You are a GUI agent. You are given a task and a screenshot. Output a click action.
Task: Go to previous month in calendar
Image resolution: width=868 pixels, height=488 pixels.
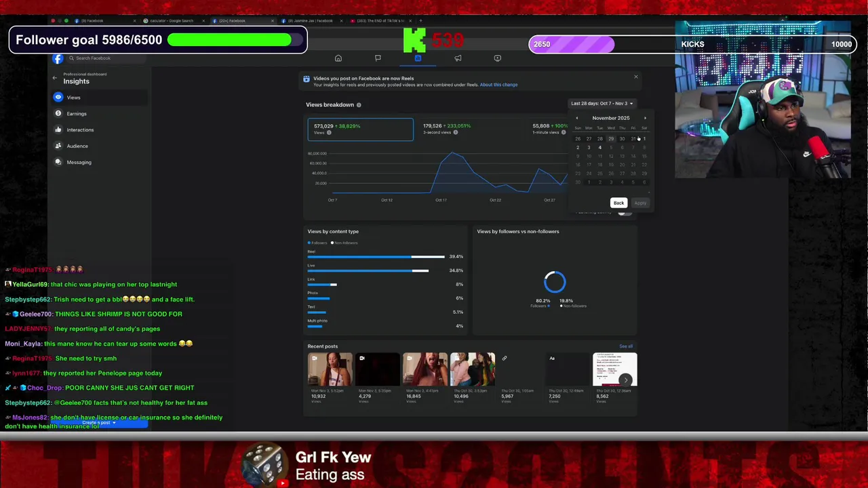[577, 119]
